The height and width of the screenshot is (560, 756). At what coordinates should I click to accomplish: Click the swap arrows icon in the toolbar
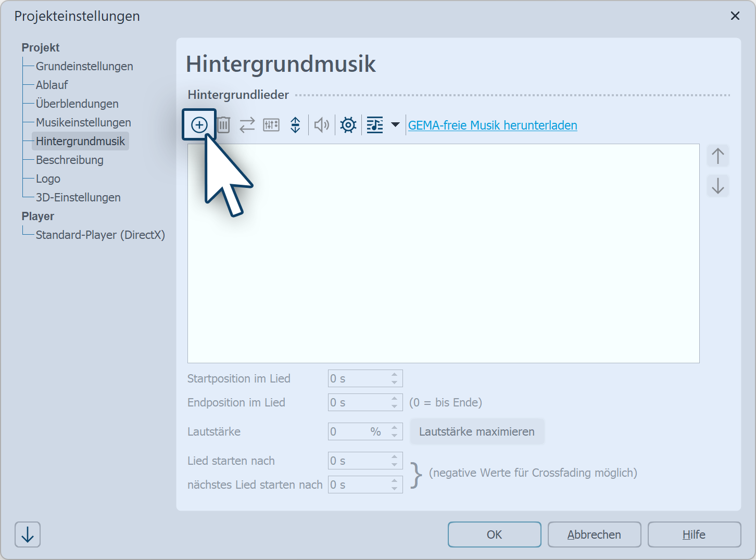click(x=247, y=124)
